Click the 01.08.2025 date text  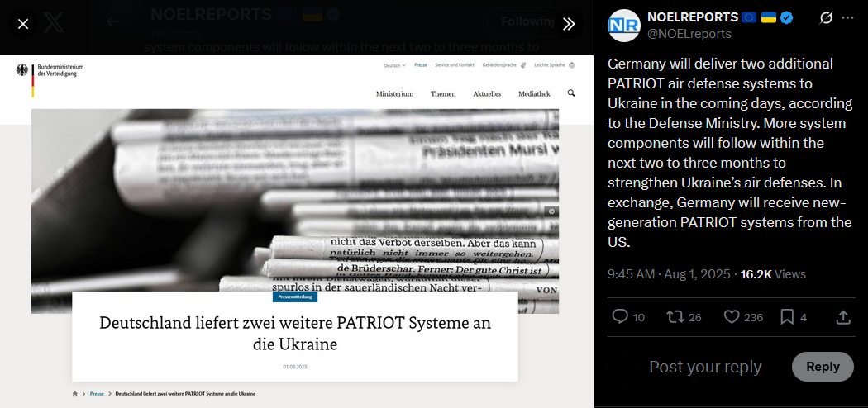295,367
